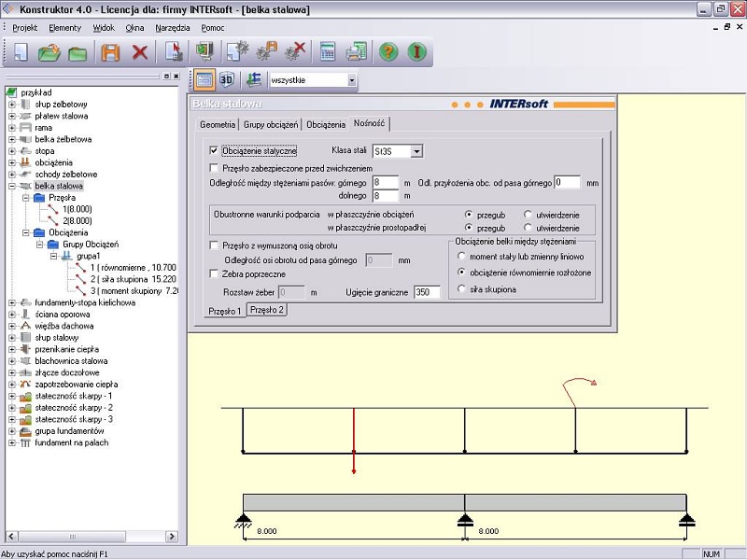This screenshot has width=747, height=560.
Task: Expand the ściana oporowa tree node
Action: point(12,315)
